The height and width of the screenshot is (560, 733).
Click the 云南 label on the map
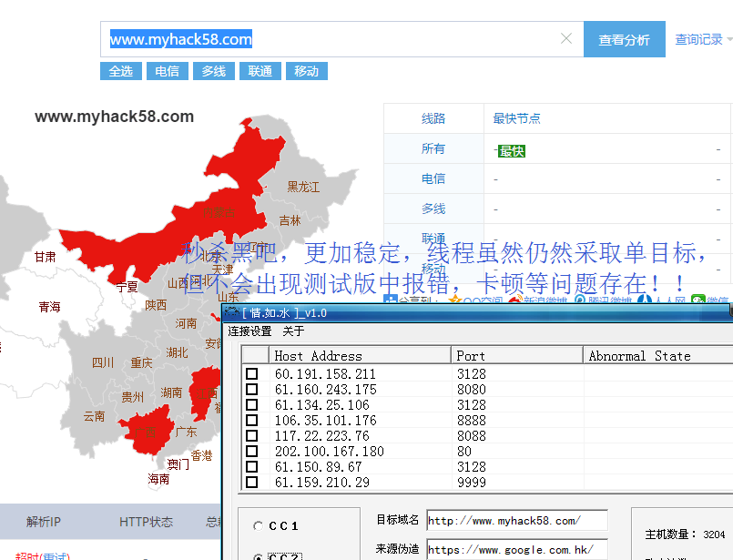pos(94,416)
